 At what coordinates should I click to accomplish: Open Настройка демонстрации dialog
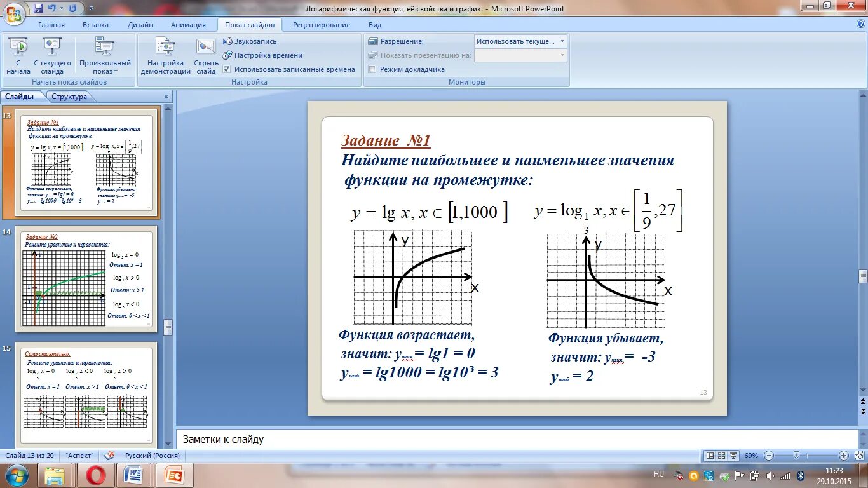point(165,56)
